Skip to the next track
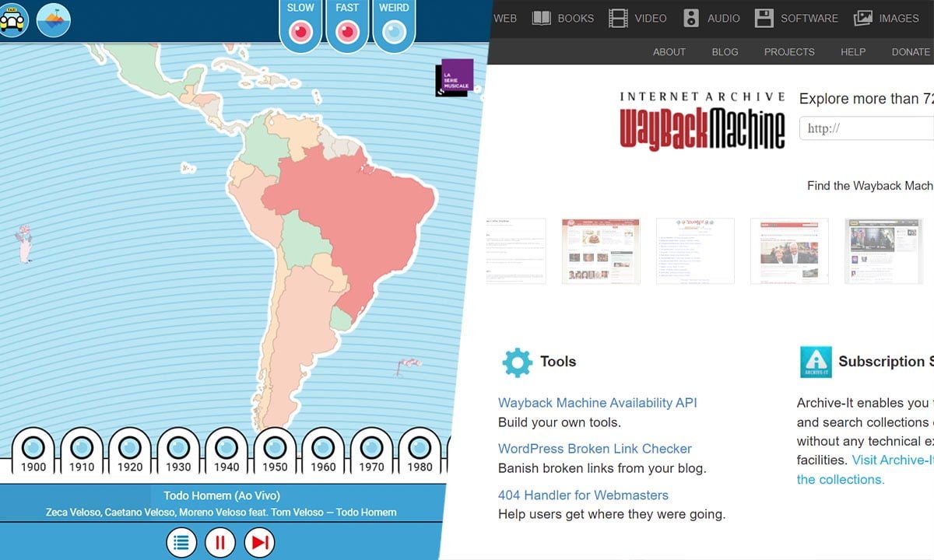 259,542
